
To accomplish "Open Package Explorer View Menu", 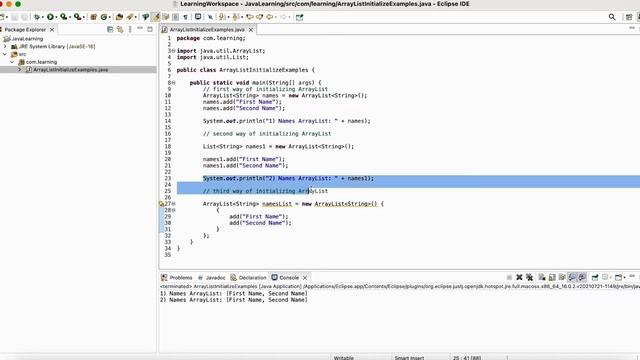I will 130,29.
